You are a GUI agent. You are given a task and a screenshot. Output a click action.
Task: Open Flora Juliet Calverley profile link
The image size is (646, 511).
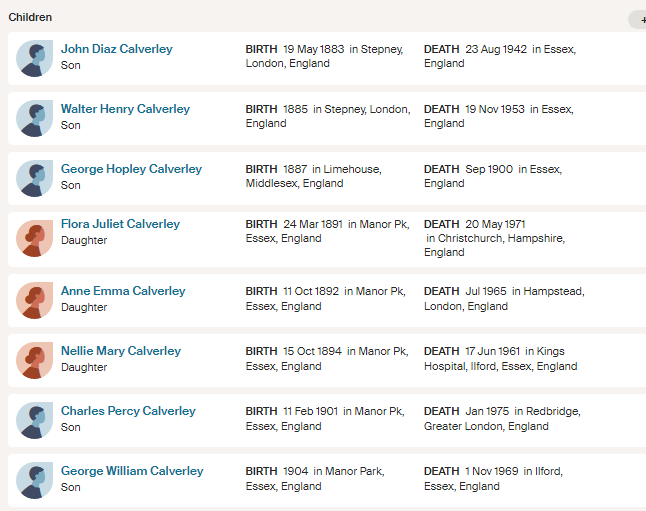120,224
